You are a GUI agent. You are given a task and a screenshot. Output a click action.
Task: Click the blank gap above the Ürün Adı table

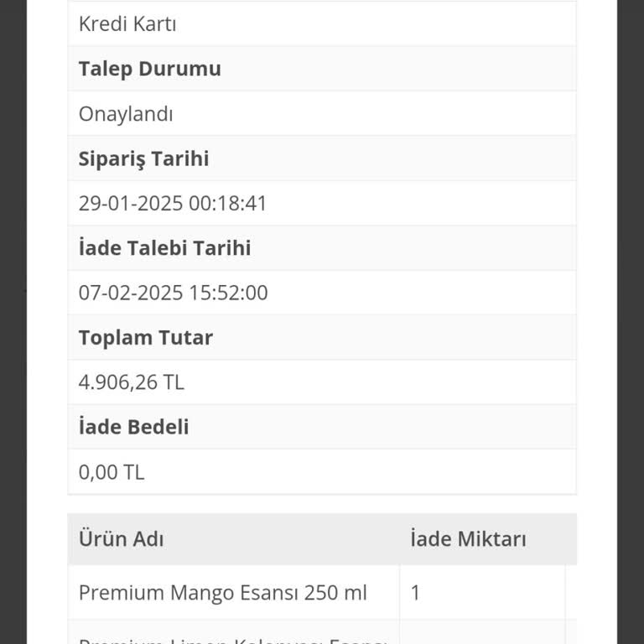(x=322, y=504)
